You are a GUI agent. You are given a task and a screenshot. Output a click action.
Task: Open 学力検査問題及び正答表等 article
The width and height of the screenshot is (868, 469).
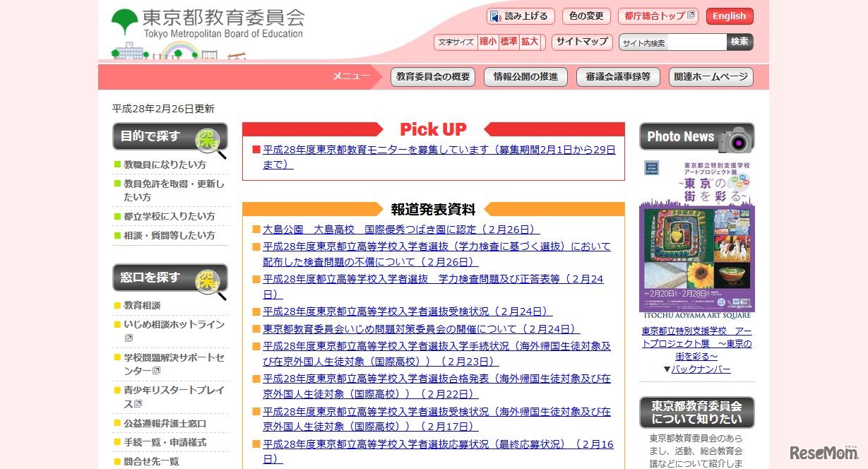click(x=433, y=286)
